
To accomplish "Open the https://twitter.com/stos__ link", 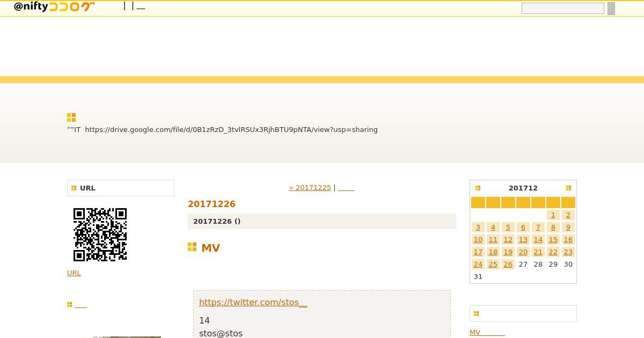I will [253, 302].
